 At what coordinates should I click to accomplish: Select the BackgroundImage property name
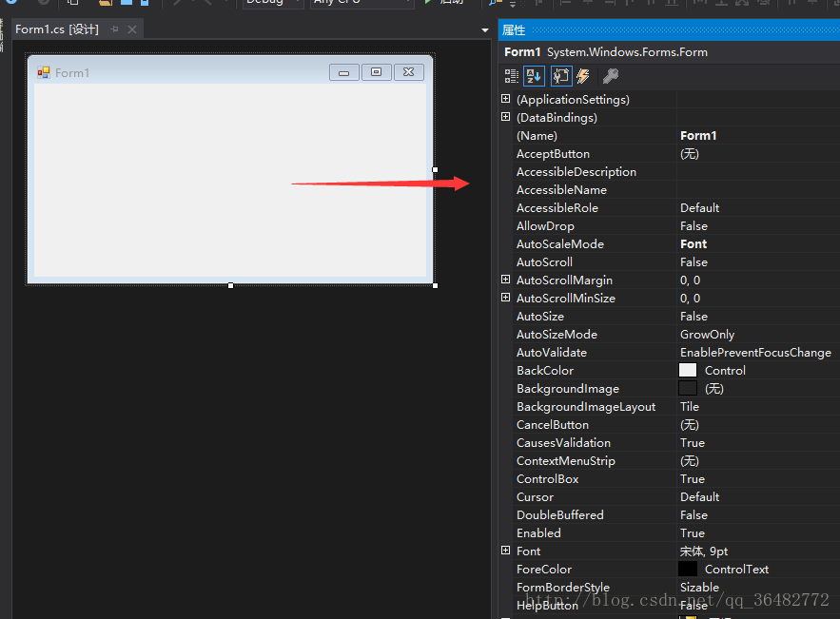(568, 389)
